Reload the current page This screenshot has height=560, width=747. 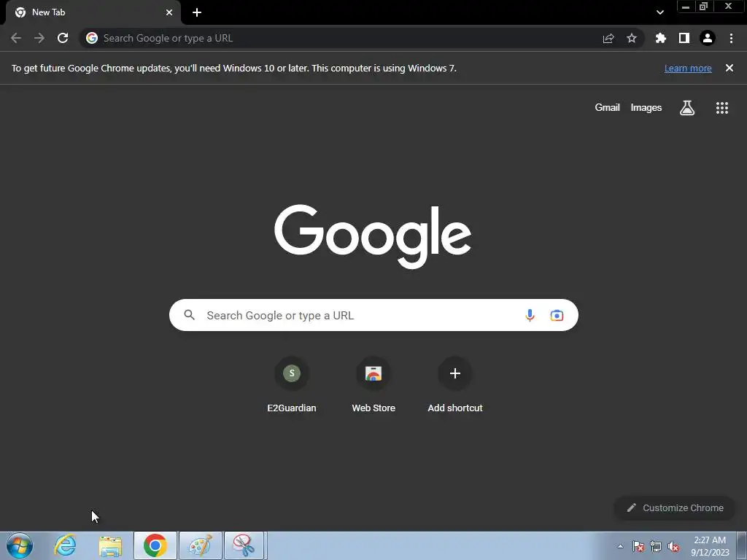click(63, 38)
